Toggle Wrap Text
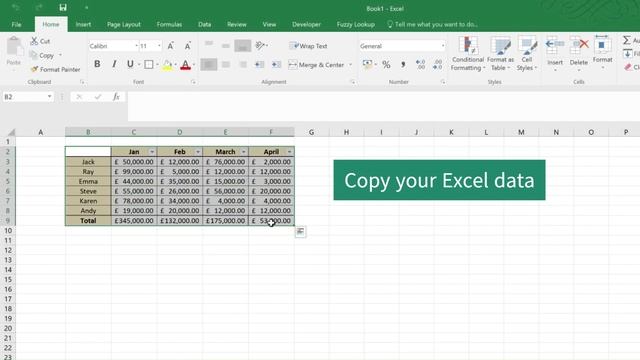 pos(309,46)
